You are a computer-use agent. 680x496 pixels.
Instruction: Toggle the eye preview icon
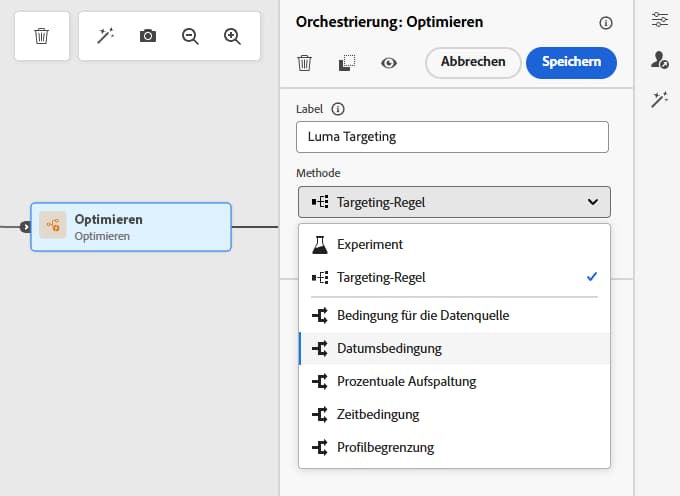tap(389, 63)
